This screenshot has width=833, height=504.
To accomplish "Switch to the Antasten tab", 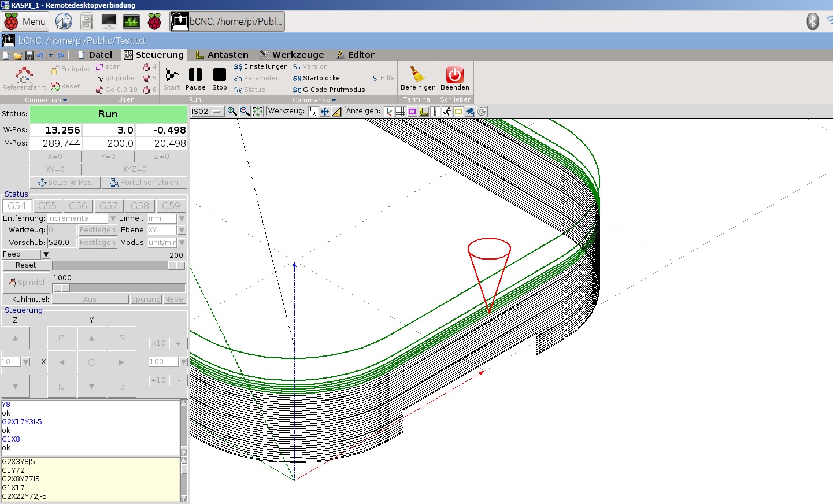I will coord(222,55).
